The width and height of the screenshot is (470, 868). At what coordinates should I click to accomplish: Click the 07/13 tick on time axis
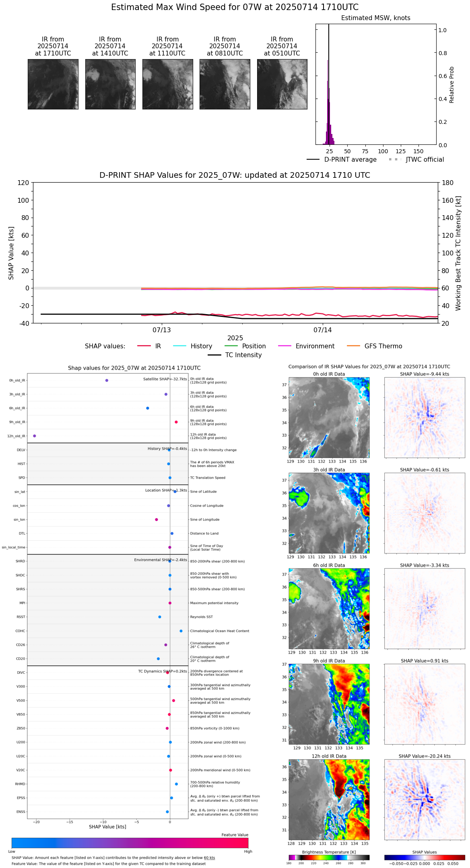(x=162, y=323)
